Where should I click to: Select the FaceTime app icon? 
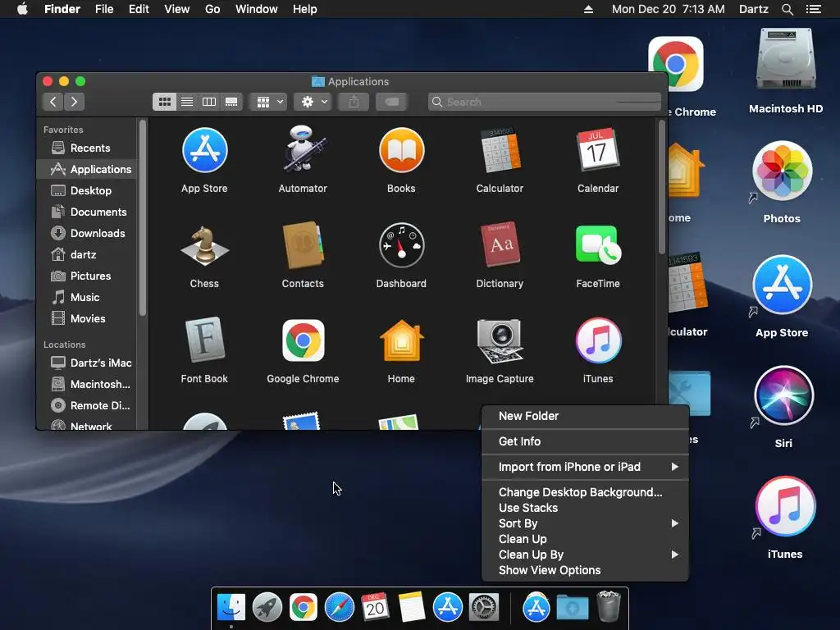tap(598, 245)
